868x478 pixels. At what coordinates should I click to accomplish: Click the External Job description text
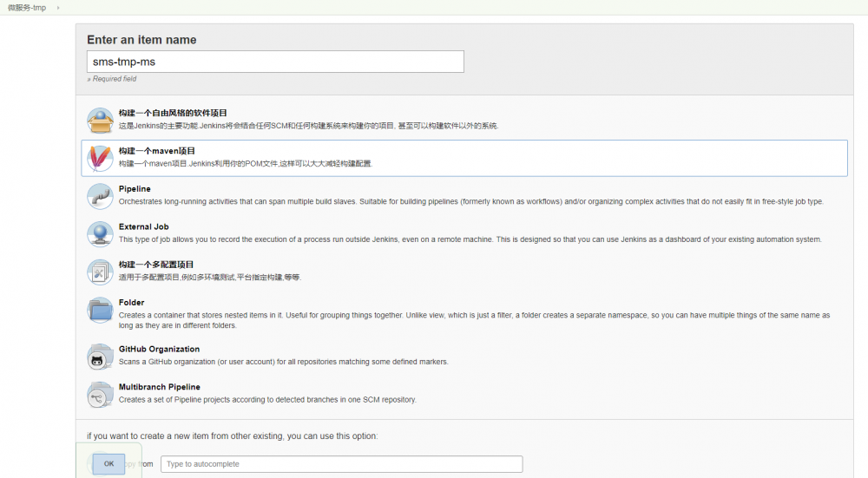tap(470, 239)
